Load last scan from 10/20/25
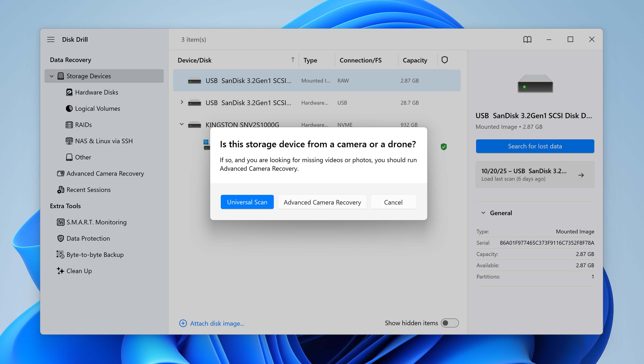 tap(535, 175)
